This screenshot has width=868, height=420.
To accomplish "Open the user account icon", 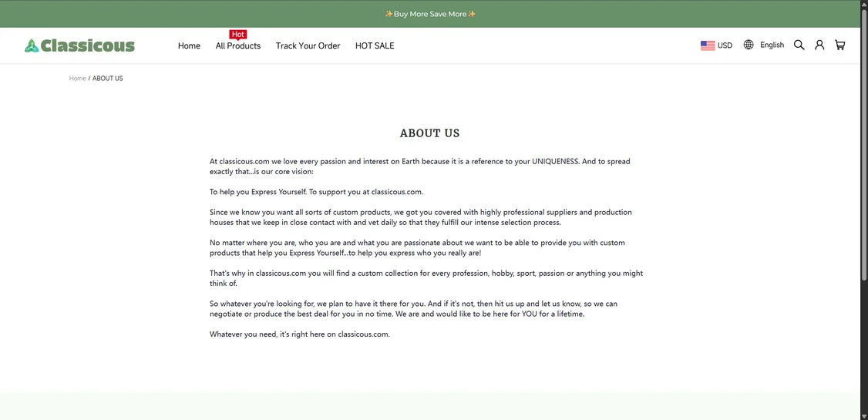I will pyautogui.click(x=819, y=45).
